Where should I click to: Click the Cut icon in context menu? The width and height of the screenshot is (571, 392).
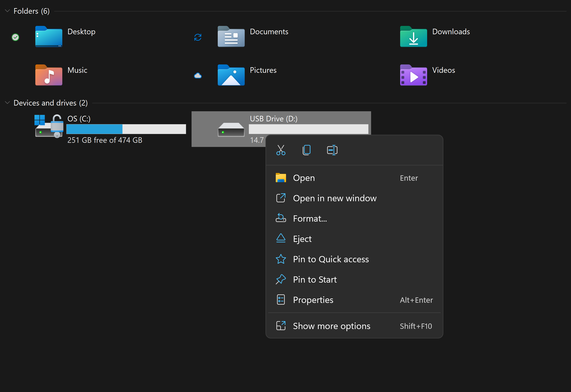click(281, 150)
